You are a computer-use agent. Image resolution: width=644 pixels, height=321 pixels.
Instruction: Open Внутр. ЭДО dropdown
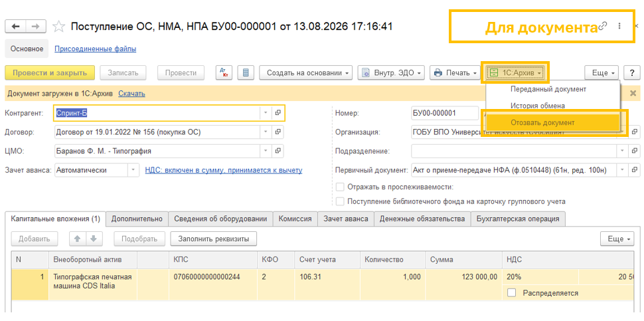(x=390, y=72)
